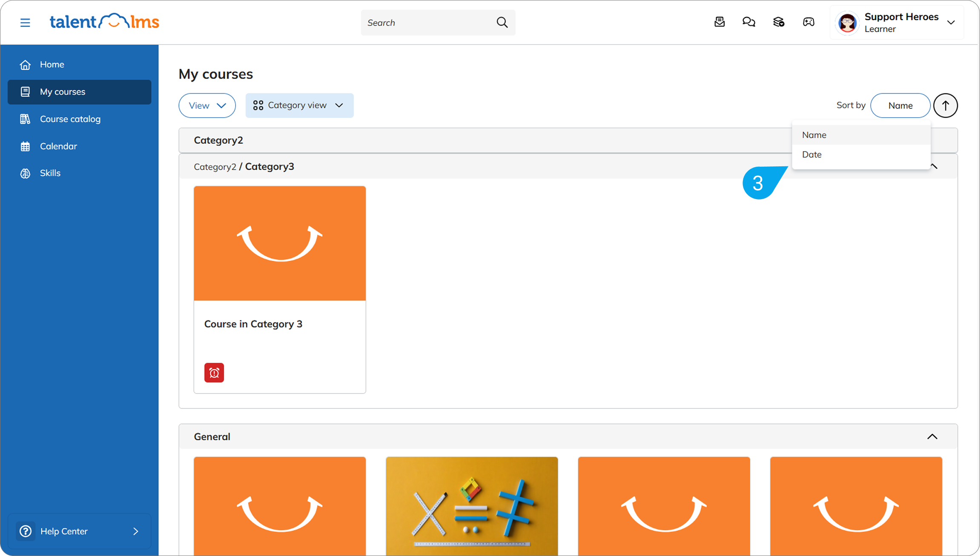980x556 pixels.
Task: Click the search magnifier icon
Action: [502, 23]
